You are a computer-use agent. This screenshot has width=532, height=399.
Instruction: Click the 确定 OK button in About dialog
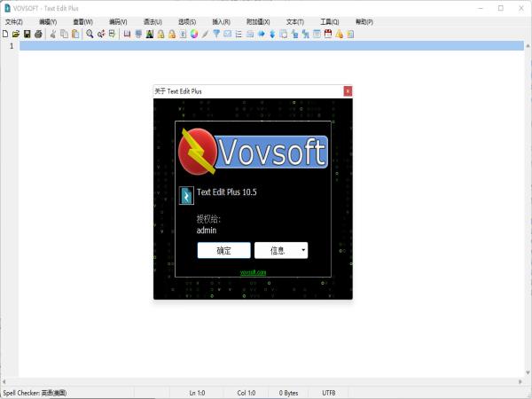(x=224, y=250)
